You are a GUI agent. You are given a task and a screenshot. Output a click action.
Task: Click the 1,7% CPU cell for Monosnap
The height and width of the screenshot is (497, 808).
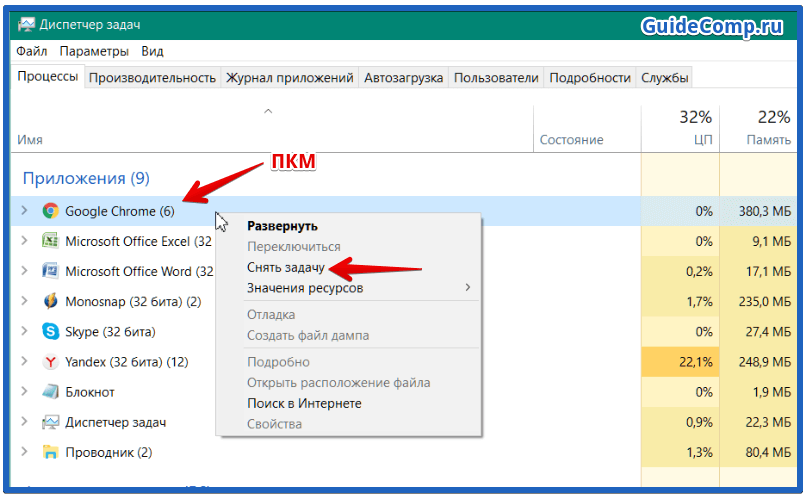coord(680,302)
